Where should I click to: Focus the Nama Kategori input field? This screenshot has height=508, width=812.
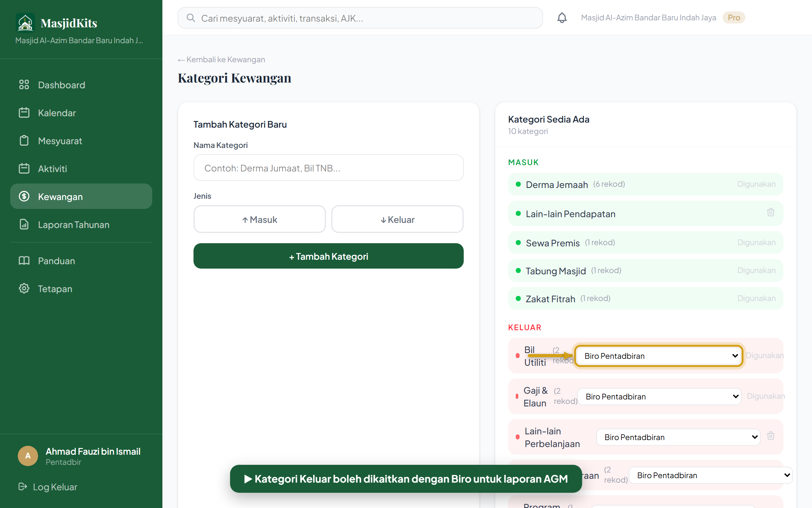click(x=329, y=168)
